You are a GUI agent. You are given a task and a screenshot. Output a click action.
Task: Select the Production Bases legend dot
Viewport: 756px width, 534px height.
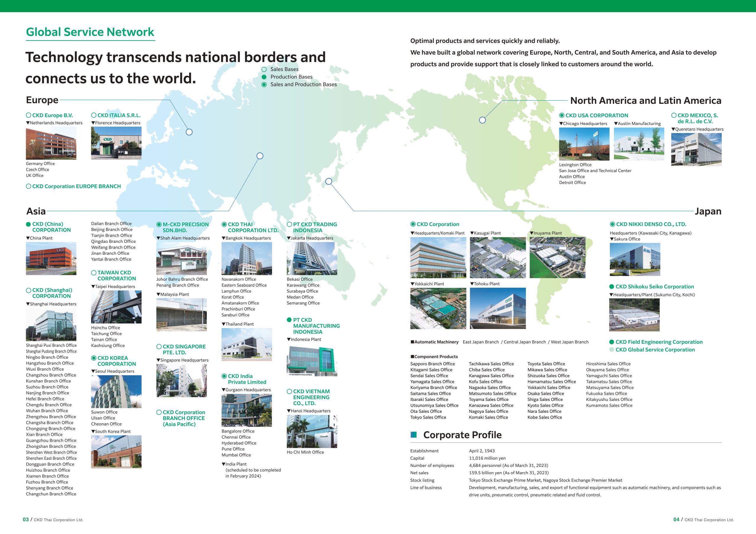point(264,77)
